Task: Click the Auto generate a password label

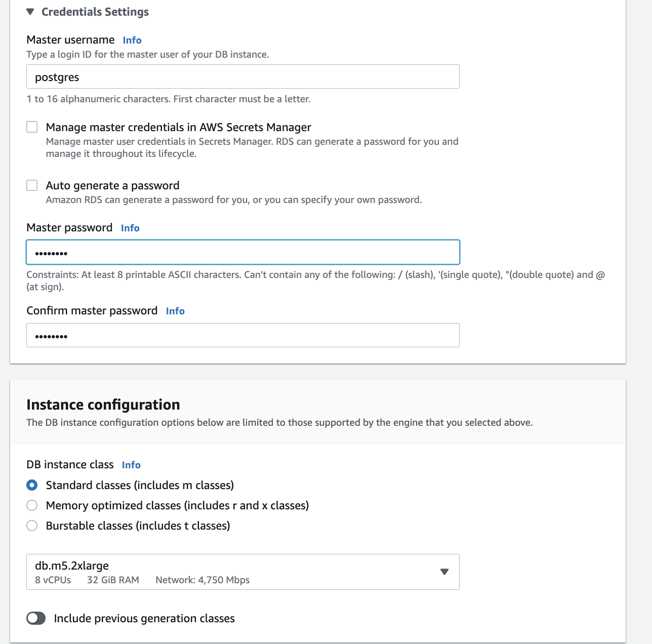Action: point(112,185)
